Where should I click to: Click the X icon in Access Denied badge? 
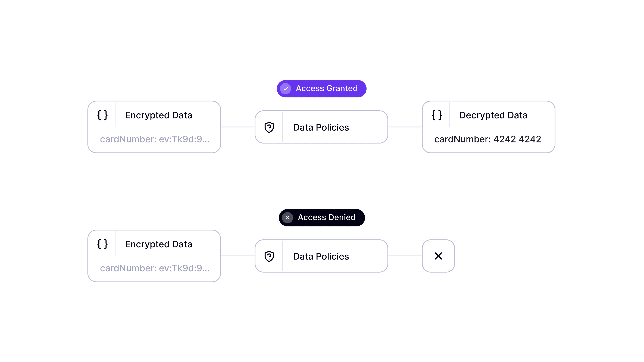287,218
